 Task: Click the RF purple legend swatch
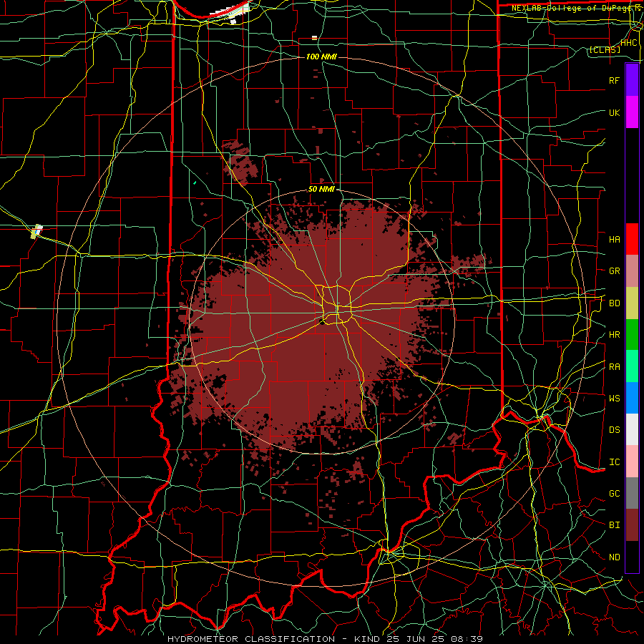pos(632,80)
